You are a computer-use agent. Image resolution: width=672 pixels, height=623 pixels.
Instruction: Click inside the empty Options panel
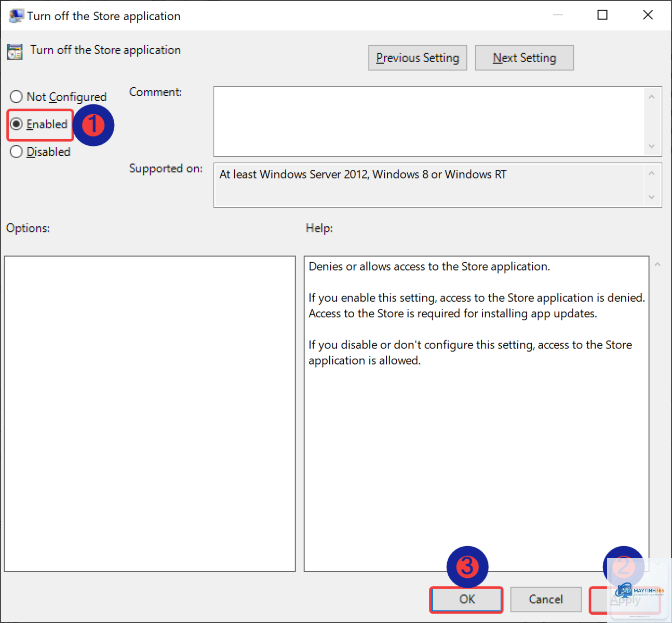[150, 414]
